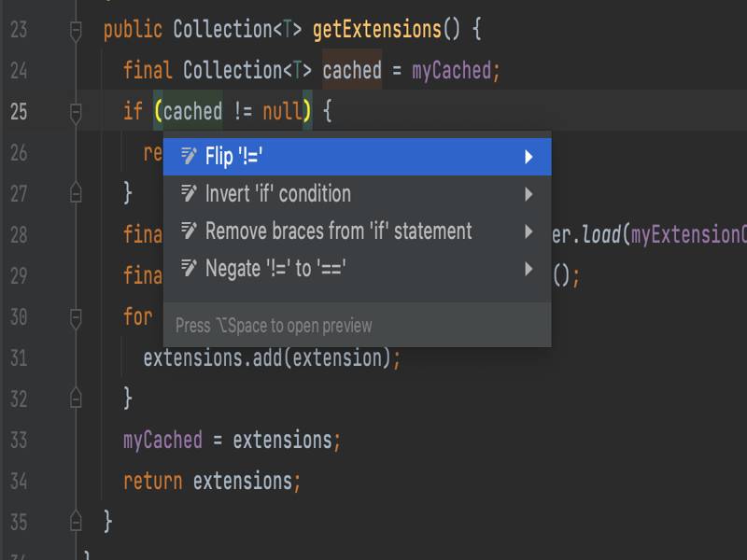Collapse the if block fold marker on line 25
The height and width of the screenshot is (560, 747).
coord(76,113)
